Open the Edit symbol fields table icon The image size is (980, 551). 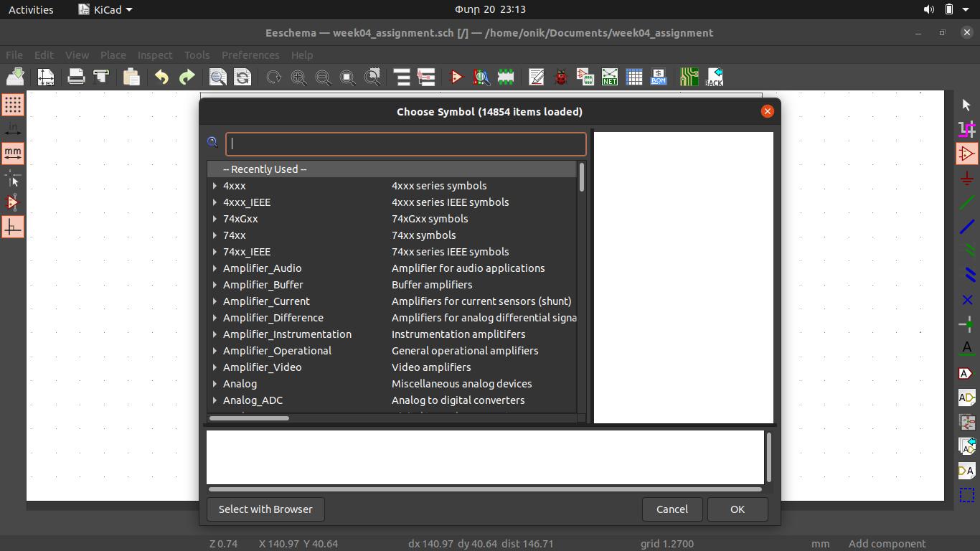634,77
